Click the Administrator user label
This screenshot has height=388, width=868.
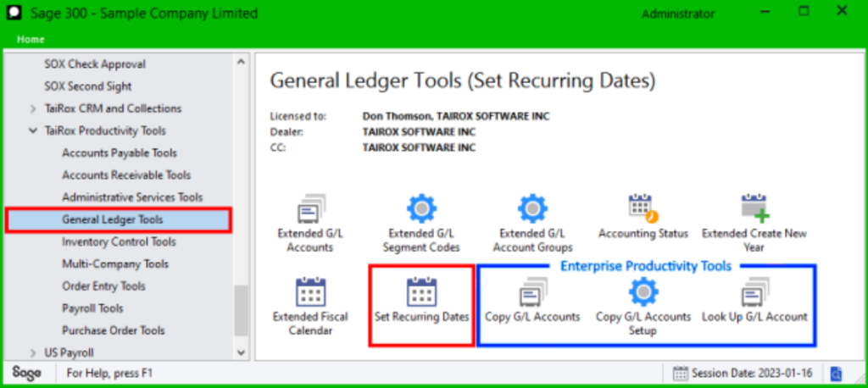pyautogui.click(x=678, y=14)
